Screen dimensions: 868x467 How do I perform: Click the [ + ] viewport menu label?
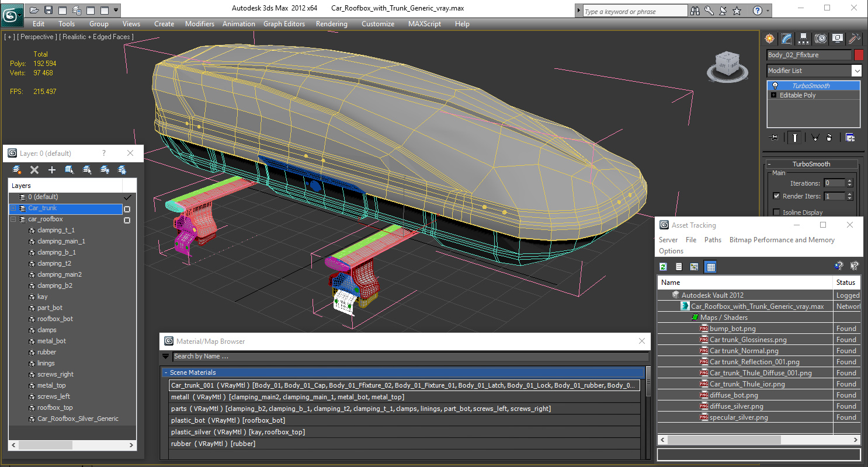pos(9,37)
